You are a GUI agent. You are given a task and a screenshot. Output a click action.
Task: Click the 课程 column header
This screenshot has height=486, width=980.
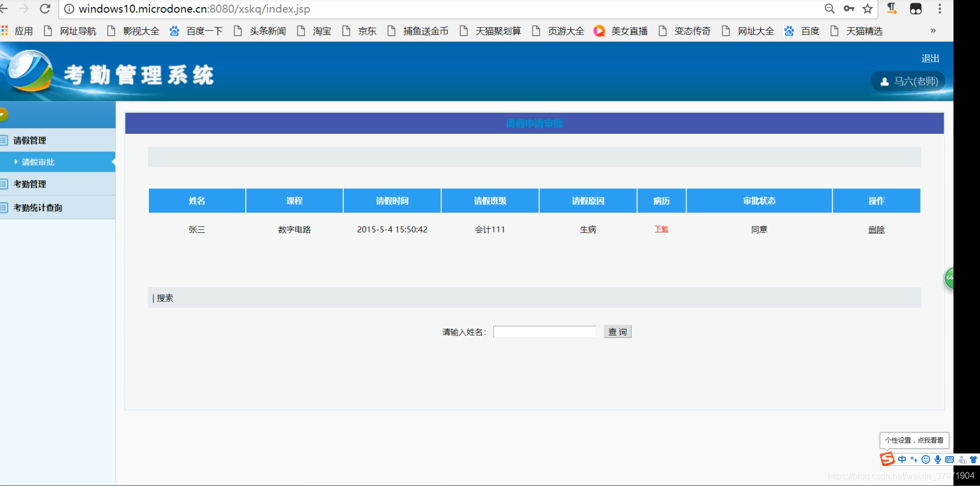coord(295,200)
